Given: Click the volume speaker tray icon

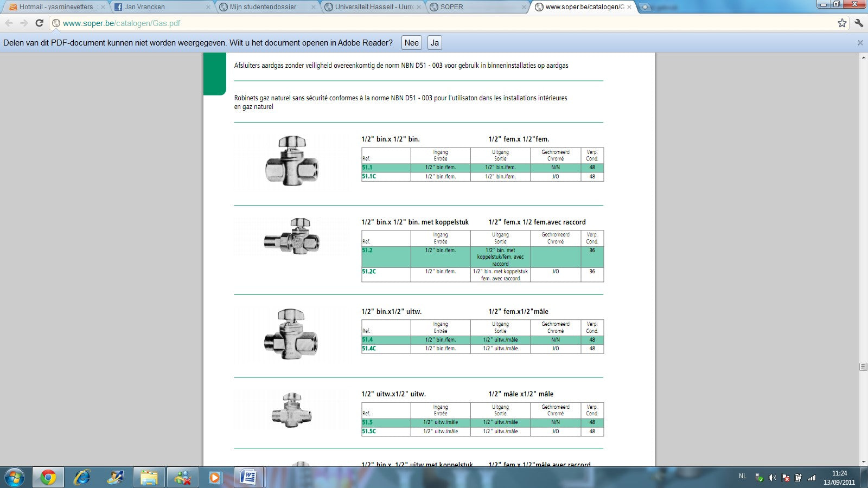Looking at the screenshot, I should tap(772, 478).
